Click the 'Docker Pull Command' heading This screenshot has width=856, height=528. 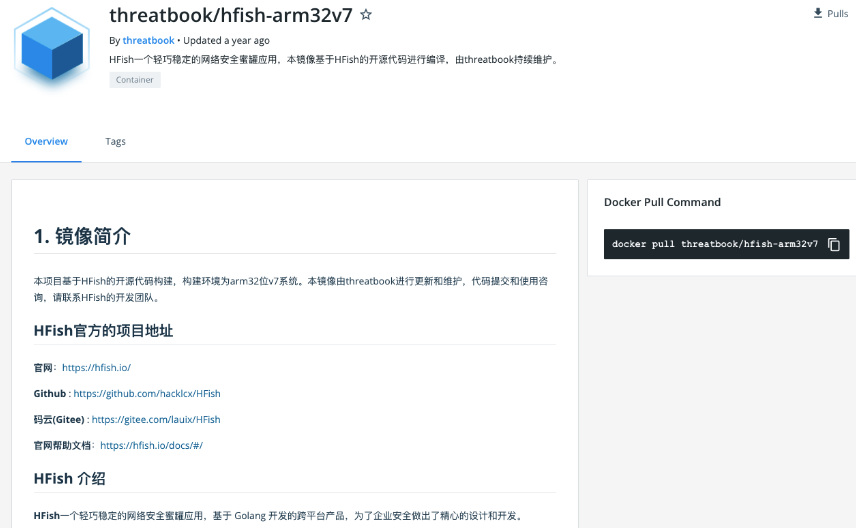point(662,202)
